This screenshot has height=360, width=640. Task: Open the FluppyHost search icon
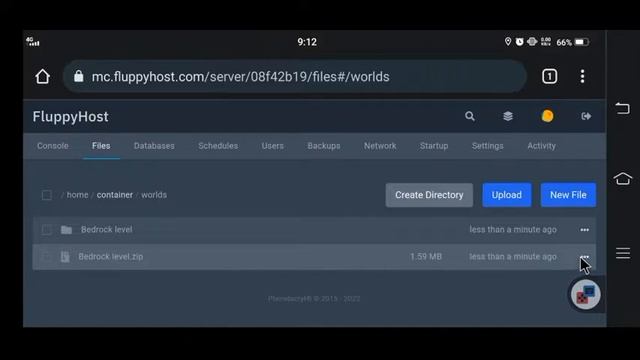tap(470, 116)
